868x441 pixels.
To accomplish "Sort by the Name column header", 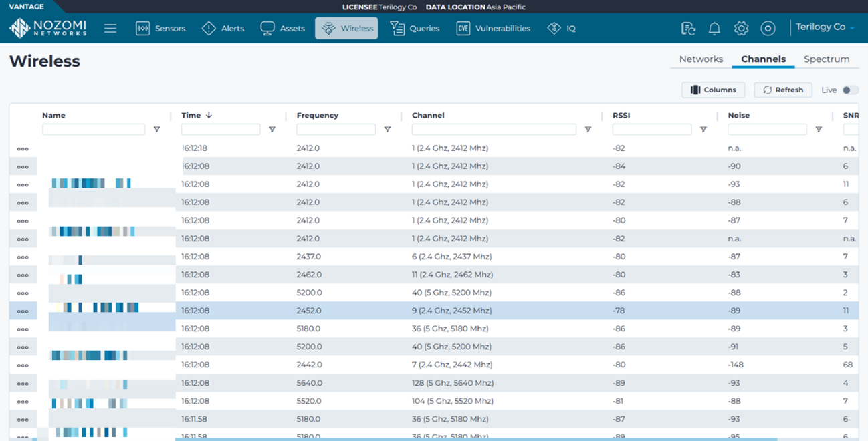I will [x=53, y=115].
